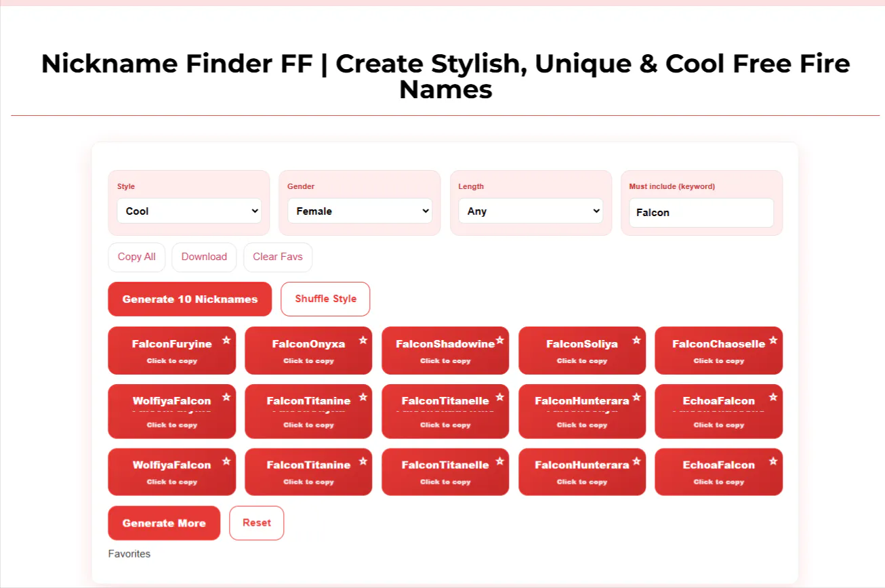Download the generated nicknames
Image resolution: width=885 pixels, height=588 pixels.
coord(204,257)
